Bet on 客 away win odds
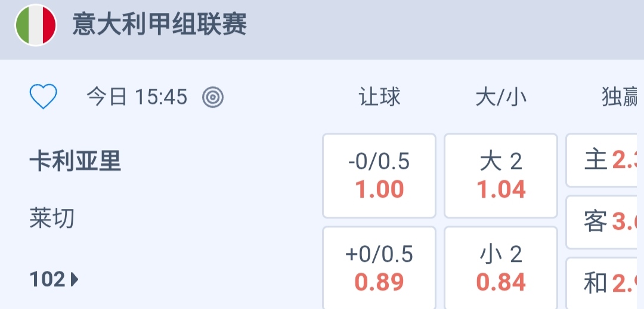644x309 pixels. 605,222
